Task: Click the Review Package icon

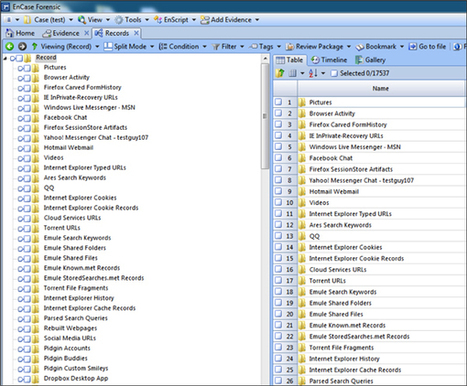Action: [x=290, y=47]
